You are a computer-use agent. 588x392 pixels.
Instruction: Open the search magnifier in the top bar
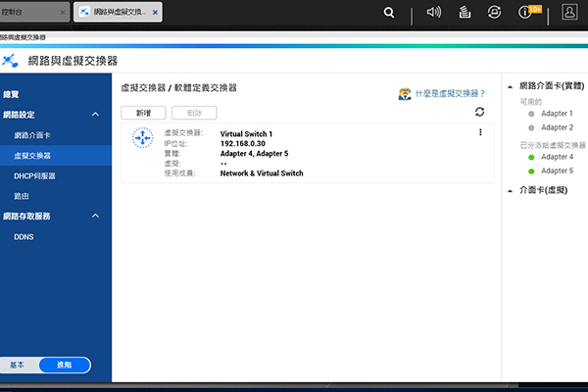coord(389,13)
